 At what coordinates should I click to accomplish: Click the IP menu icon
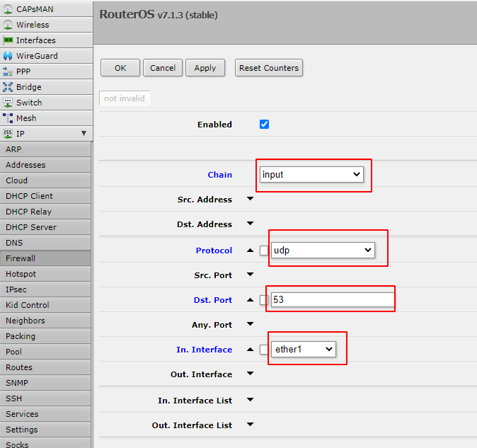pyautogui.click(x=8, y=134)
